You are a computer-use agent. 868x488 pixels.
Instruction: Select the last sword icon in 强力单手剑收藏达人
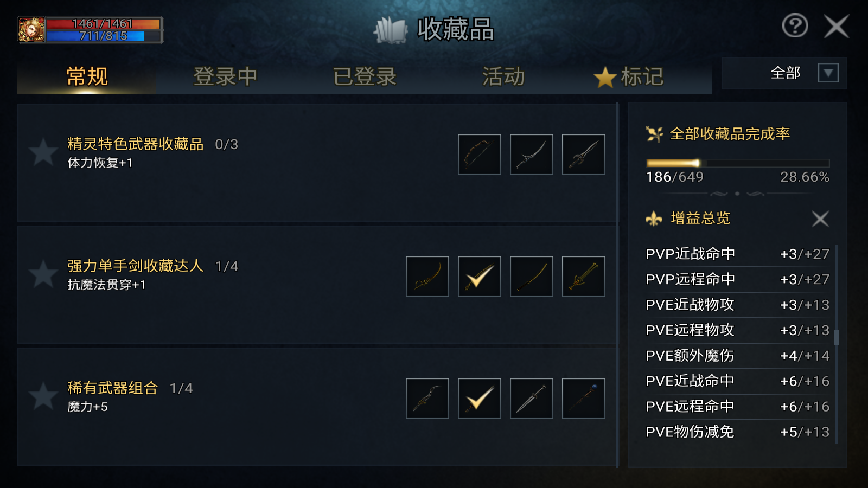pos(583,277)
